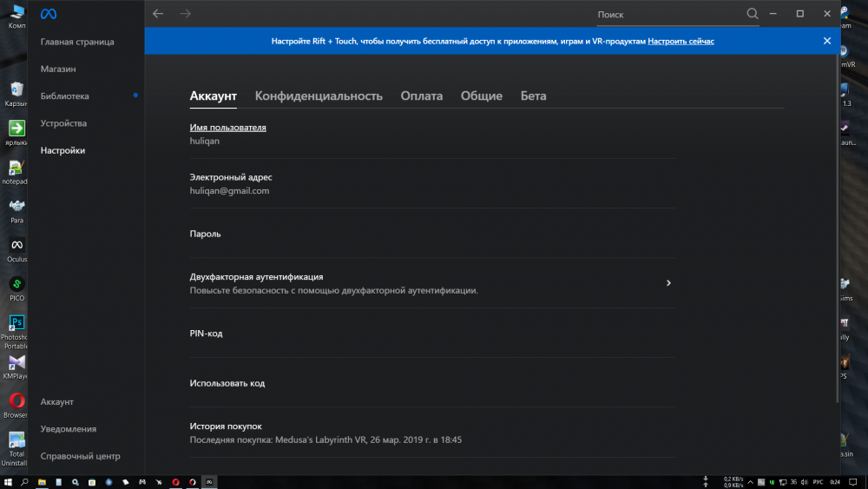Open the PIN-код setting row
Screen dimensions: 868x489
[432, 333]
